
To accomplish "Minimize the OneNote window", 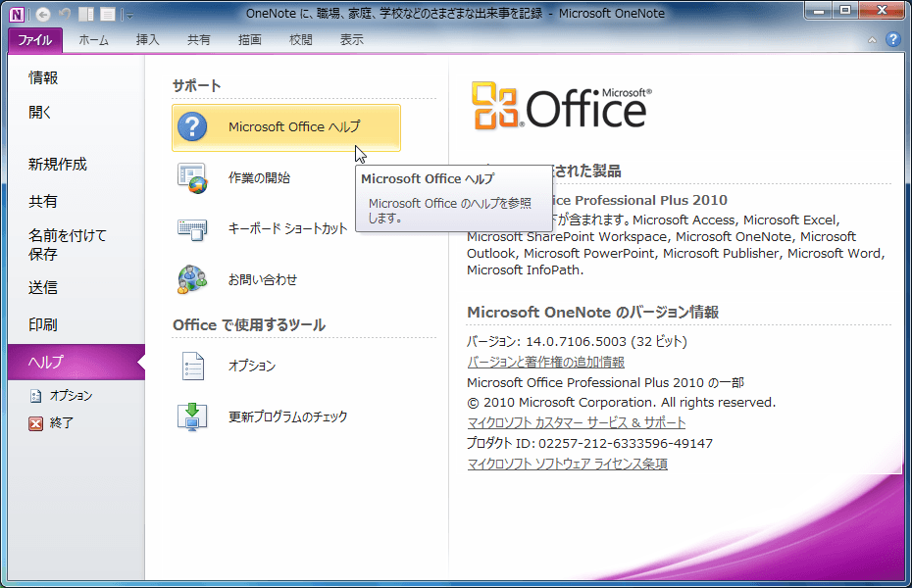I will [819, 10].
